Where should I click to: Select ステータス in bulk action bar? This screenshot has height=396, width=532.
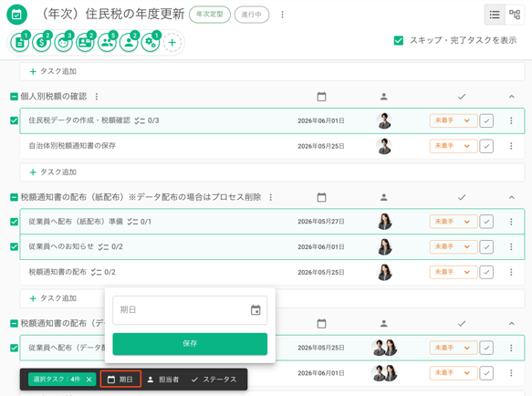(x=214, y=380)
